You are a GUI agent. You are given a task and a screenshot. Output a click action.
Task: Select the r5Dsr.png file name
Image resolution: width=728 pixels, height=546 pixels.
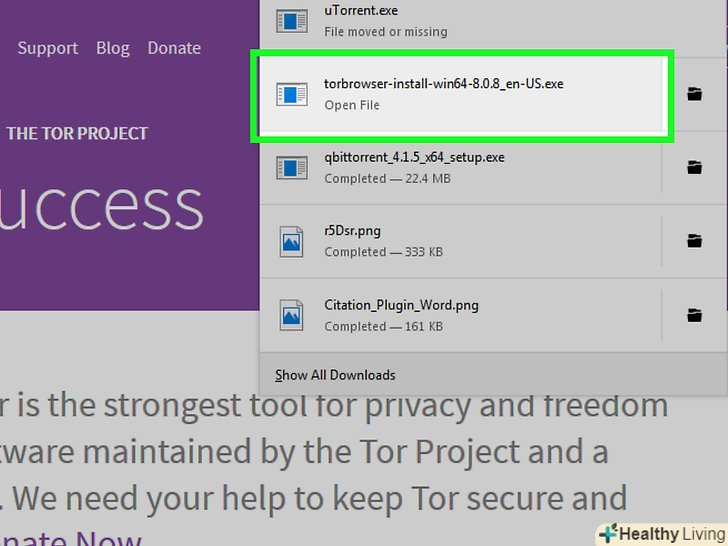(351, 231)
